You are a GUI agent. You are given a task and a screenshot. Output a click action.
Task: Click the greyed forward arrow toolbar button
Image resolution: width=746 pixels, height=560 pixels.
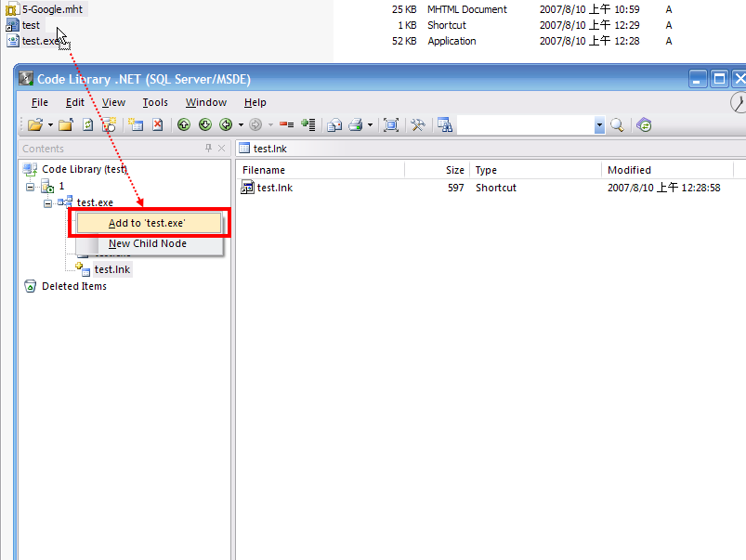click(255, 124)
